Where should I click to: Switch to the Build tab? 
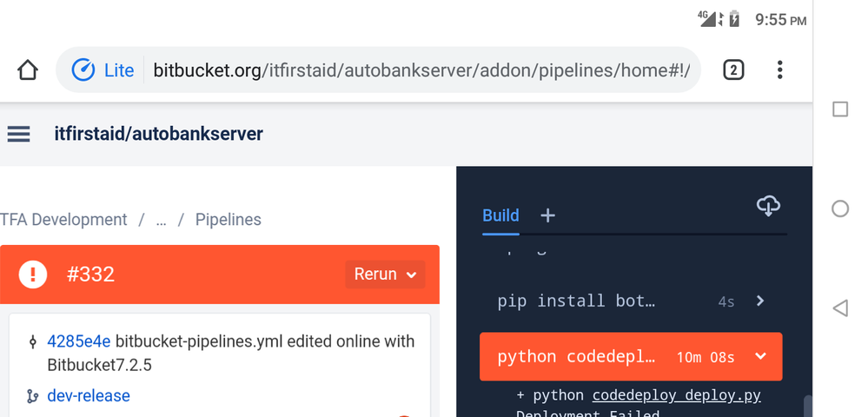tap(500, 215)
